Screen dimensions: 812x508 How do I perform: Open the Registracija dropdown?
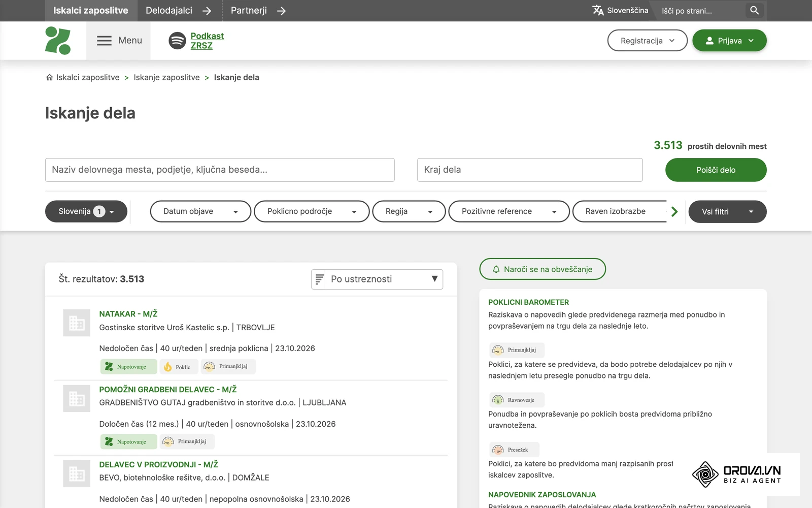(x=647, y=41)
